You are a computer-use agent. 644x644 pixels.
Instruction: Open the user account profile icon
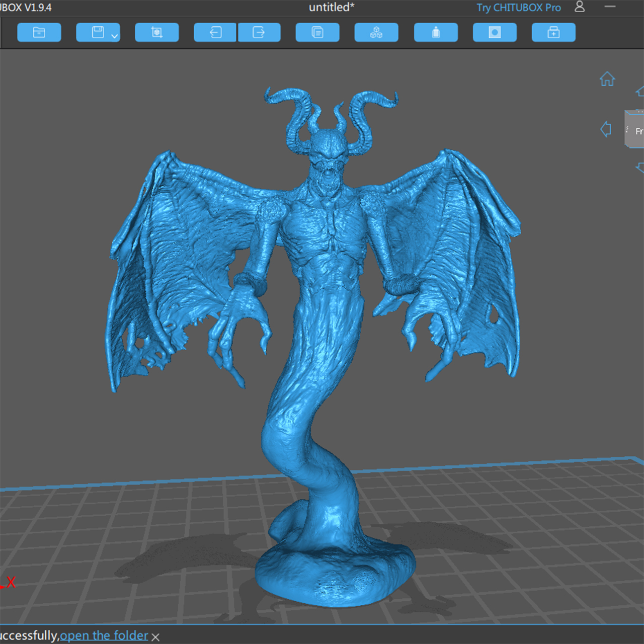tap(580, 7)
